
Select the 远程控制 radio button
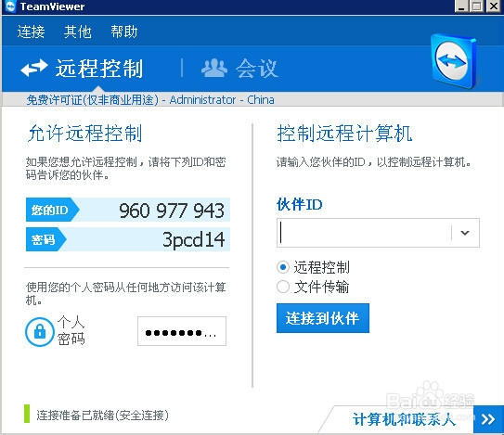(283, 267)
